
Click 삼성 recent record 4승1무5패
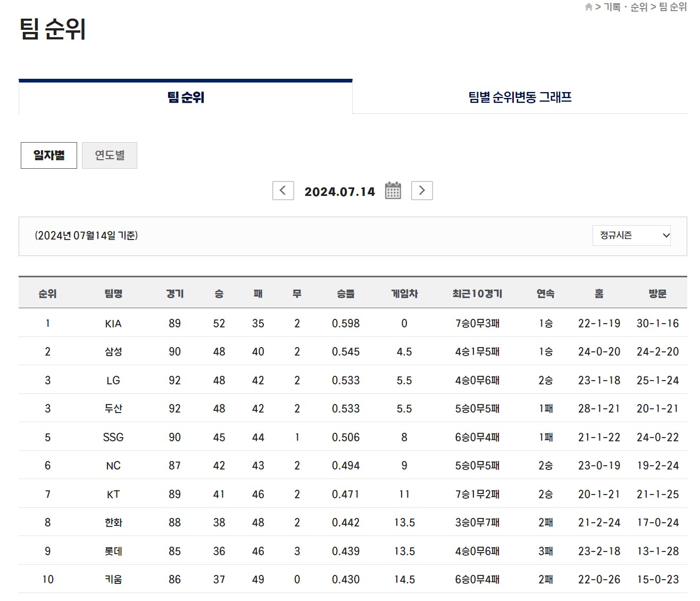point(477,352)
